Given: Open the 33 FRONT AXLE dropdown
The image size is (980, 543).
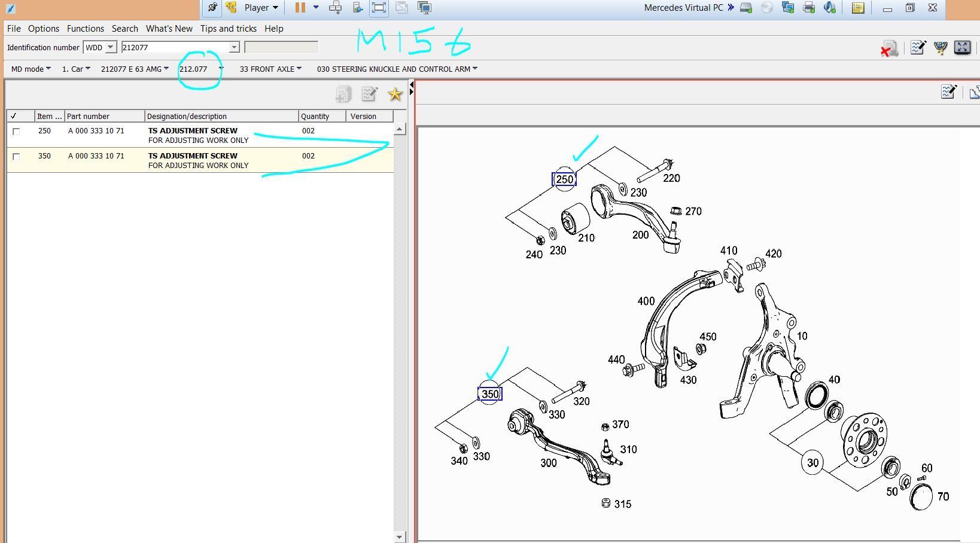Looking at the screenshot, I should click(x=270, y=69).
